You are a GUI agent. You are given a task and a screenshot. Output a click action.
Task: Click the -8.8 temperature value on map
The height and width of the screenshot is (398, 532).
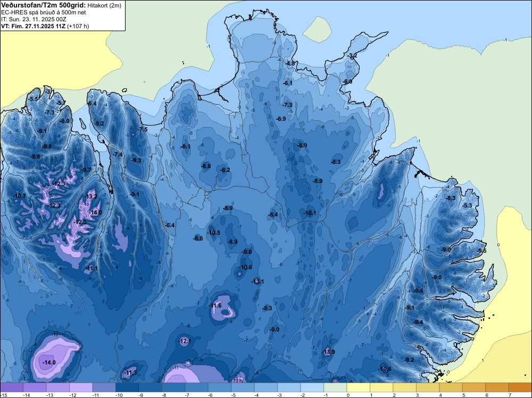click(198, 238)
